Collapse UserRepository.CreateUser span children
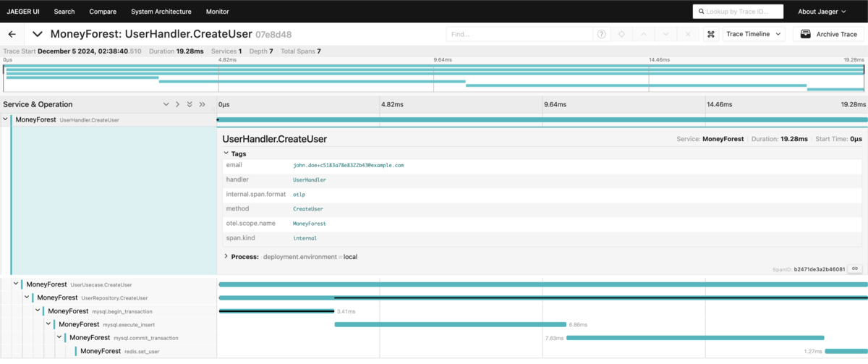The image size is (868, 364). (27, 297)
